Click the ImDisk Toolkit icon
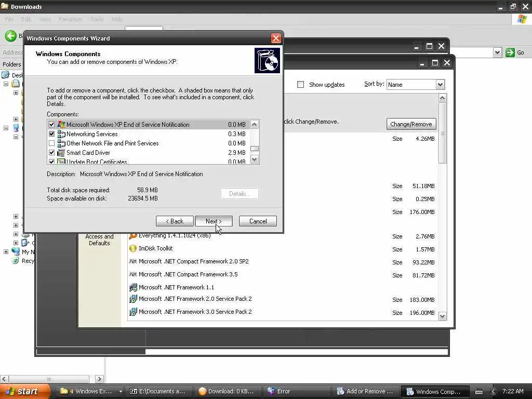This screenshot has height=399, width=532. pyautogui.click(x=133, y=248)
